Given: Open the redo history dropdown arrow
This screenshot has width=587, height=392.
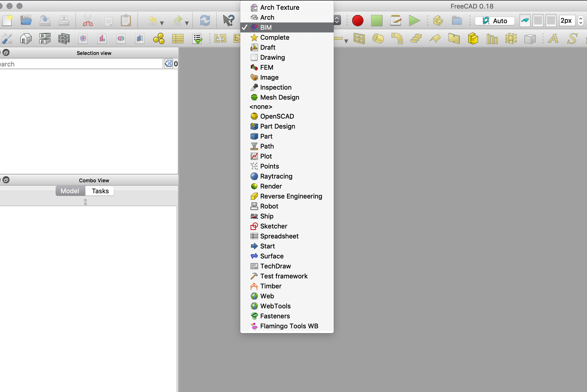Looking at the screenshot, I should click(187, 23).
